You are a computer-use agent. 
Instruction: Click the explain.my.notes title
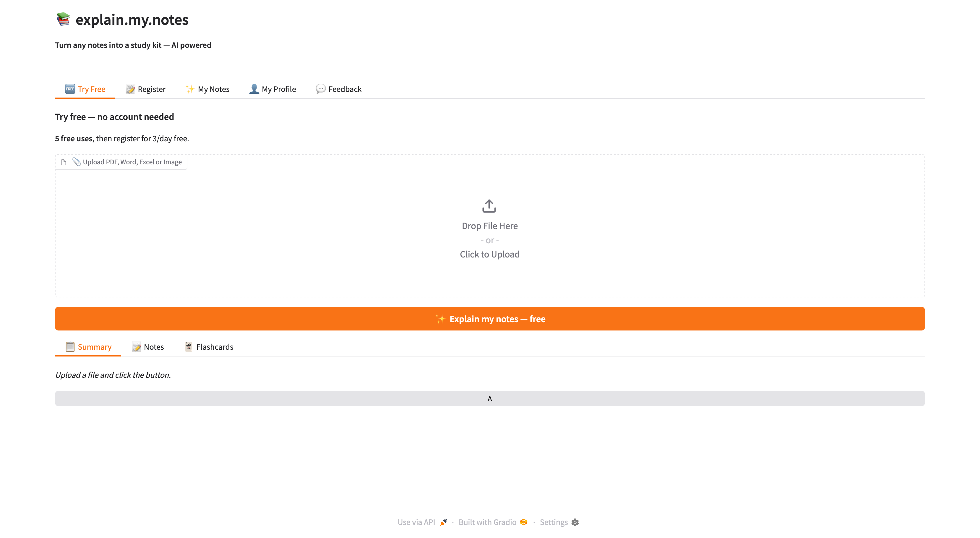click(x=132, y=20)
